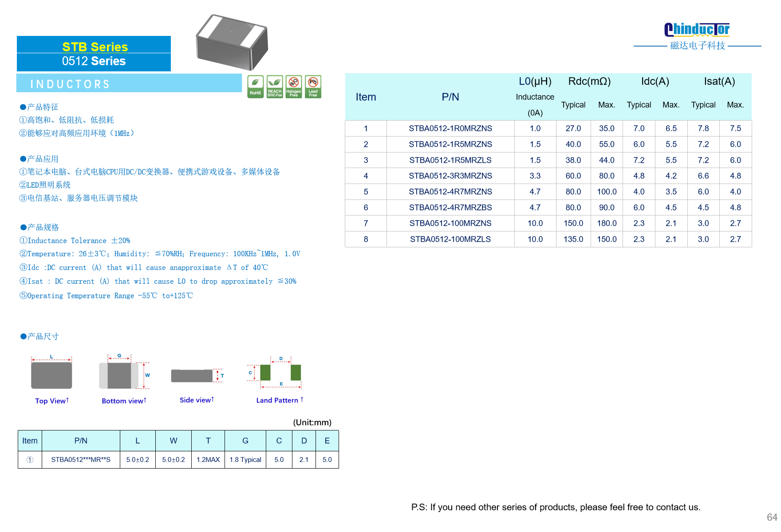The width and height of the screenshot is (781, 532).
Task: Click the 27.0 Rdc typical value
Action: click(573, 129)
